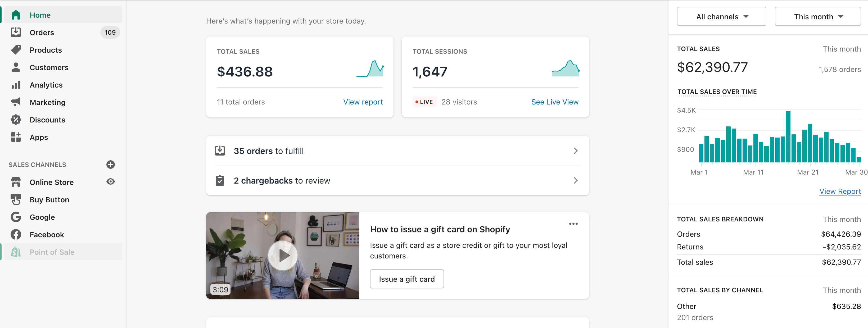The height and width of the screenshot is (328, 868).
Task: Click the Total Sessions sparkline chart
Action: tap(566, 69)
